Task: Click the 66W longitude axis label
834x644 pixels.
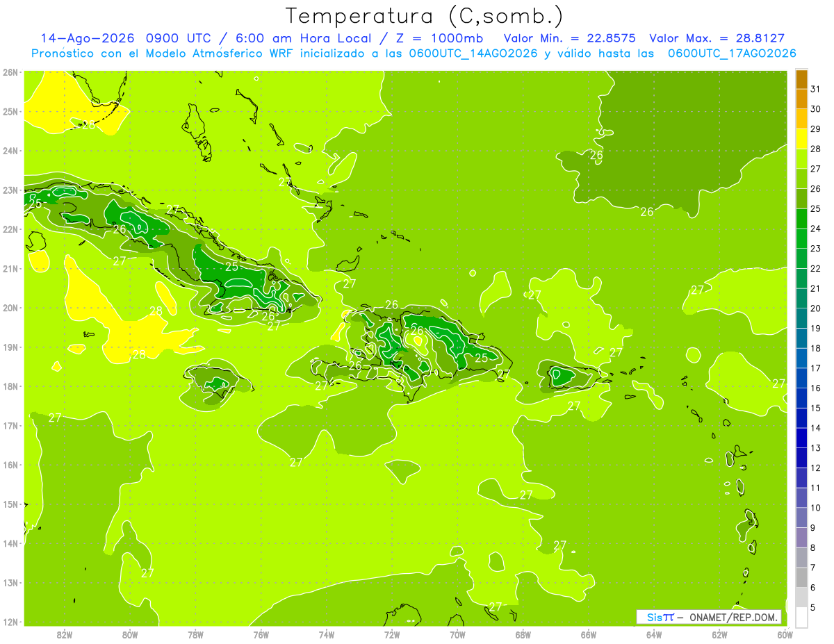Action: click(x=589, y=634)
